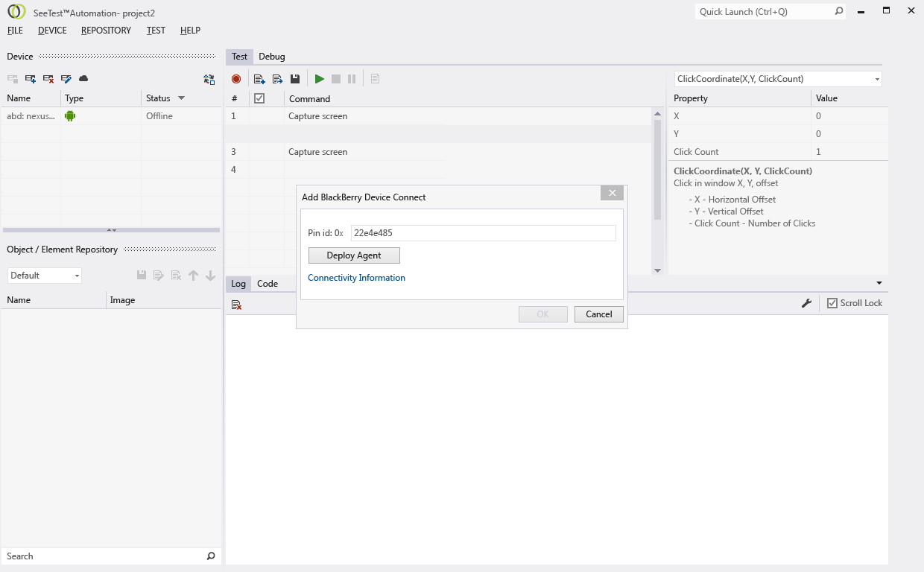The height and width of the screenshot is (572, 924).
Task: Click the log panel dropdown arrow at right
Action: [x=879, y=283]
